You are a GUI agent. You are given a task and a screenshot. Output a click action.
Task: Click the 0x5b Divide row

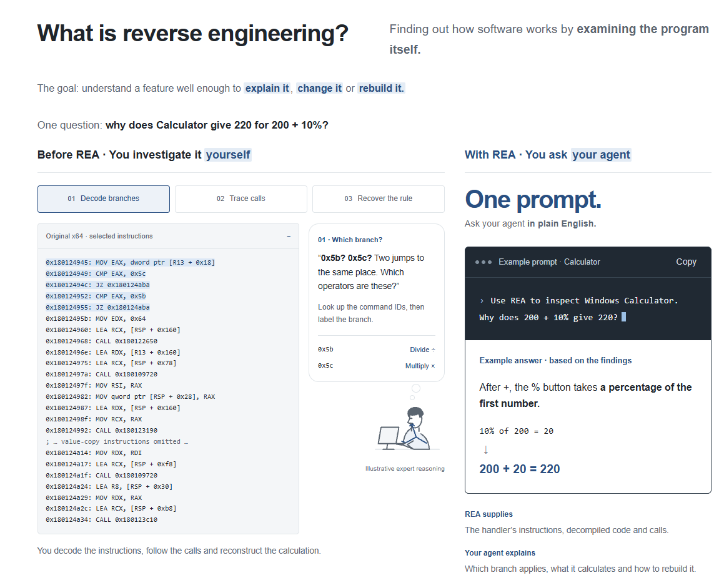pyautogui.click(x=377, y=350)
